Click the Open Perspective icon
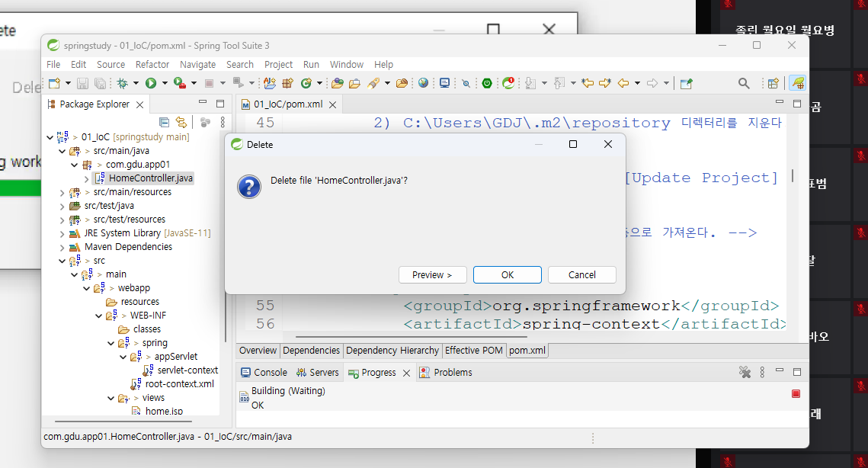The height and width of the screenshot is (468, 868). click(774, 83)
